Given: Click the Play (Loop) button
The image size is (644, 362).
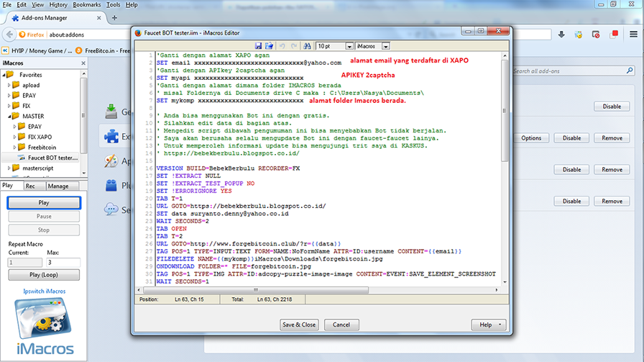Looking at the screenshot, I should coord(44,275).
